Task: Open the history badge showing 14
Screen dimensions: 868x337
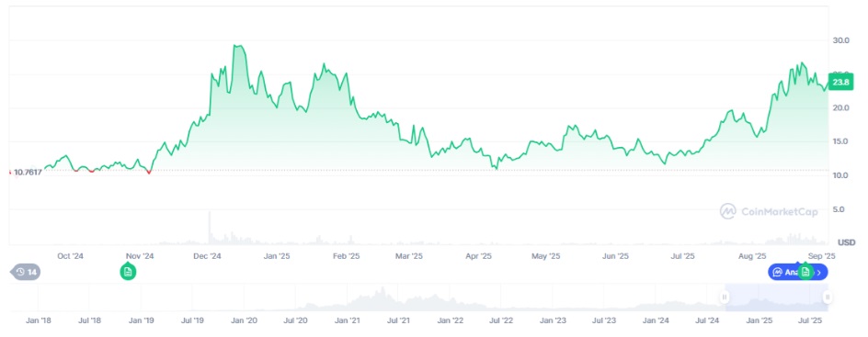Action: [26, 272]
